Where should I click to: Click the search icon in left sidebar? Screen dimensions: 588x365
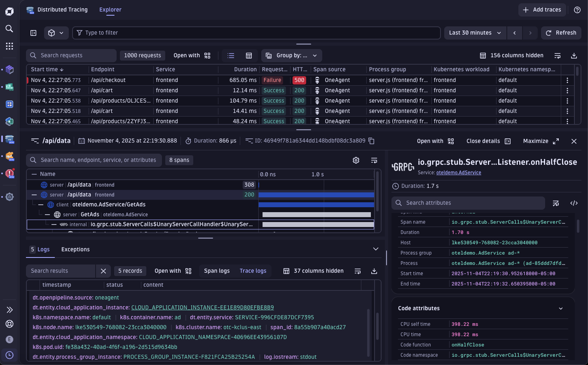tap(9, 28)
